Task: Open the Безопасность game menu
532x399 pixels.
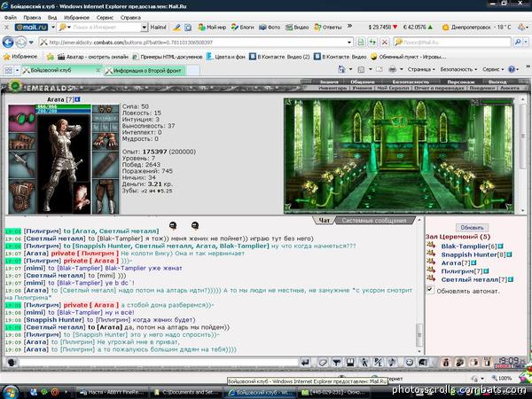Action: coord(411,82)
